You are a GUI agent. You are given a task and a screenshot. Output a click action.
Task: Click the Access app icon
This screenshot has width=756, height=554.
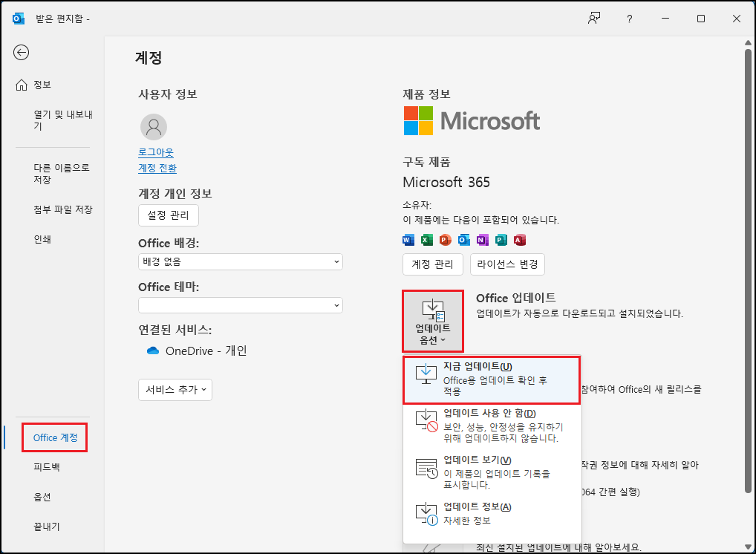click(519, 240)
